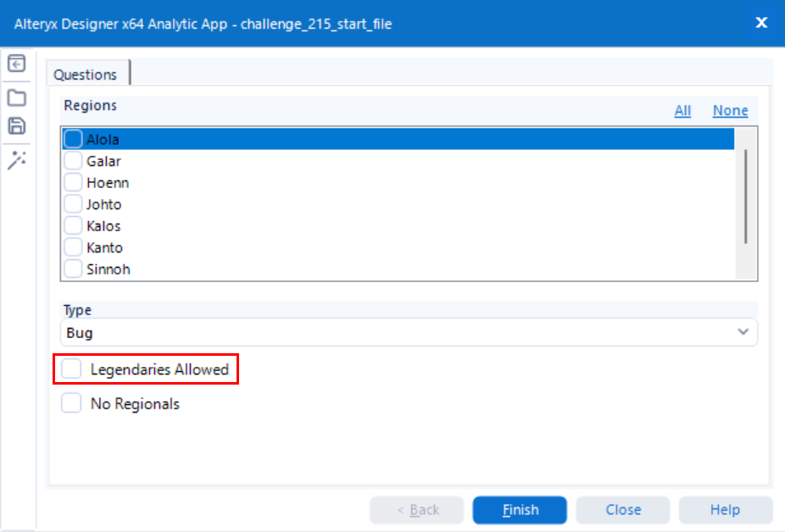Viewport: 785px width, 532px height.
Task: Check the Galar region checkbox
Action: tap(73, 161)
